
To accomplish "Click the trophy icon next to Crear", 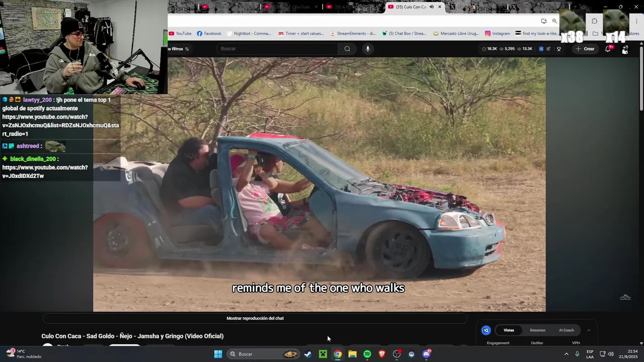I will (558, 49).
